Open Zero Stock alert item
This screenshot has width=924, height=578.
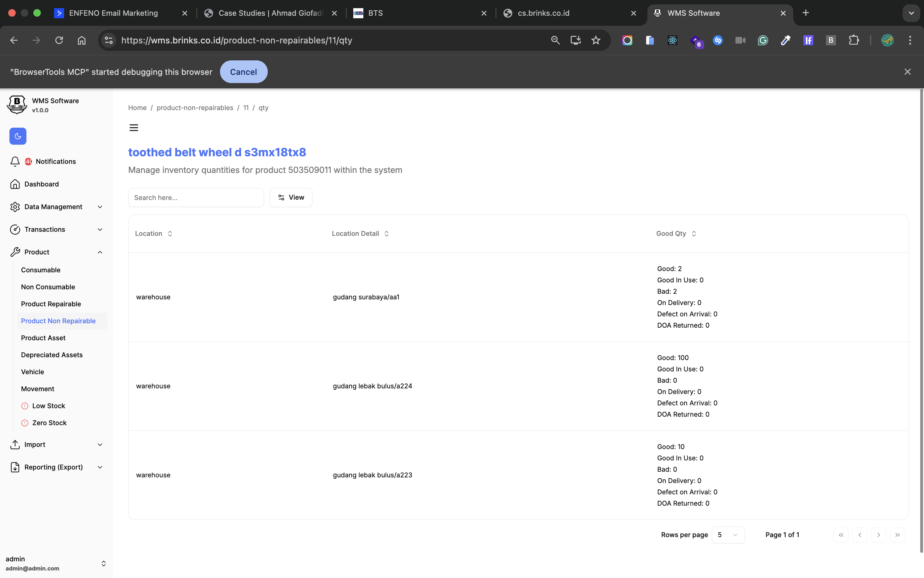click(49, 422)
